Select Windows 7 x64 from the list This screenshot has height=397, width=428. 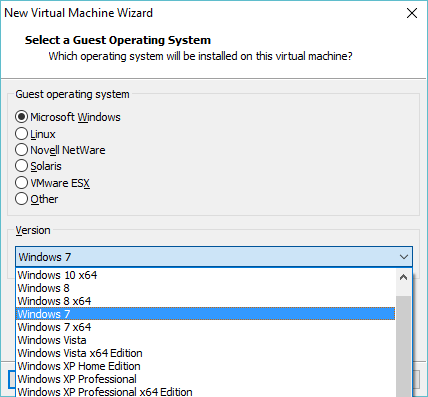click(x=205, y=327)
